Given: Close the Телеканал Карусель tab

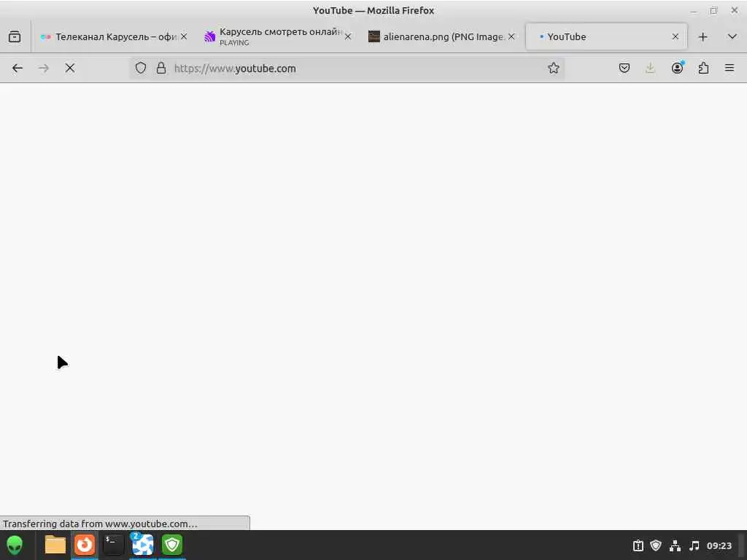Looking at the screenshot, I should coord(184,36).
